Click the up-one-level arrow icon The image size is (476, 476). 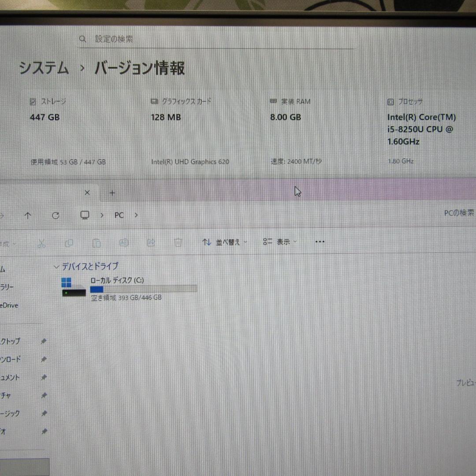pyautogui.click(x=28, y=216)
